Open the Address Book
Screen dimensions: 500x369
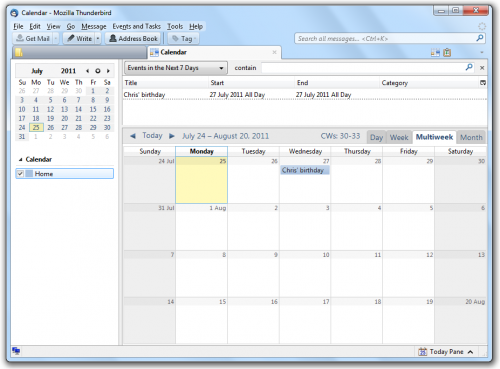133,38
